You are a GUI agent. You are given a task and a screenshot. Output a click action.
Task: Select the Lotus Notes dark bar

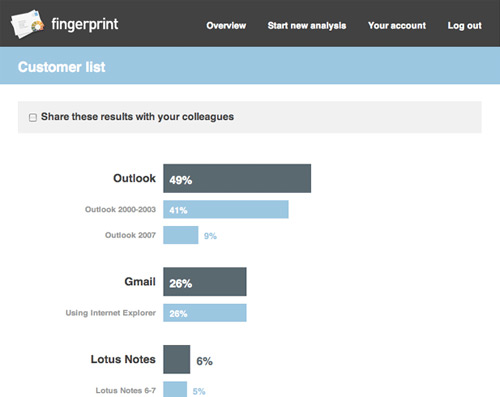tap(177, 359)
